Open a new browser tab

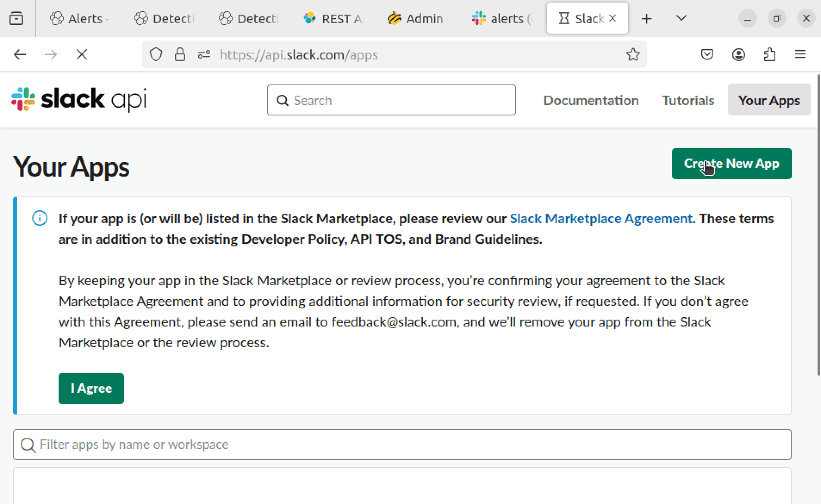pos(647,19)
